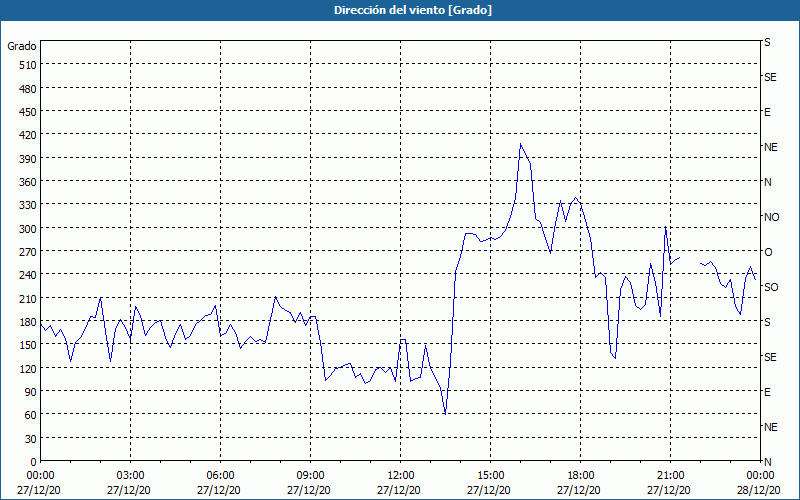Click the N compass label beside the 360 gridline
Viewport: 800px width, 500px height.
click(767, 182)
